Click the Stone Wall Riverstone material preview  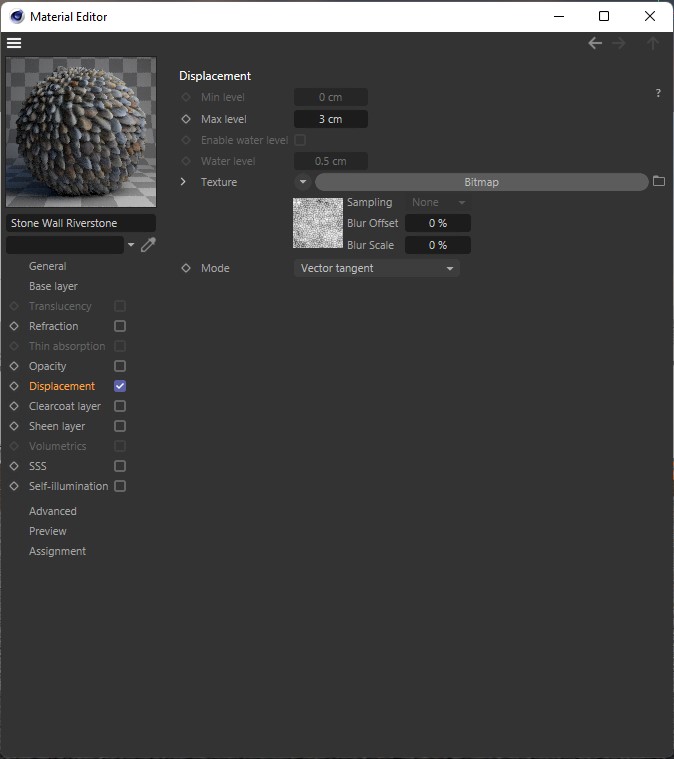coord(81,132)
